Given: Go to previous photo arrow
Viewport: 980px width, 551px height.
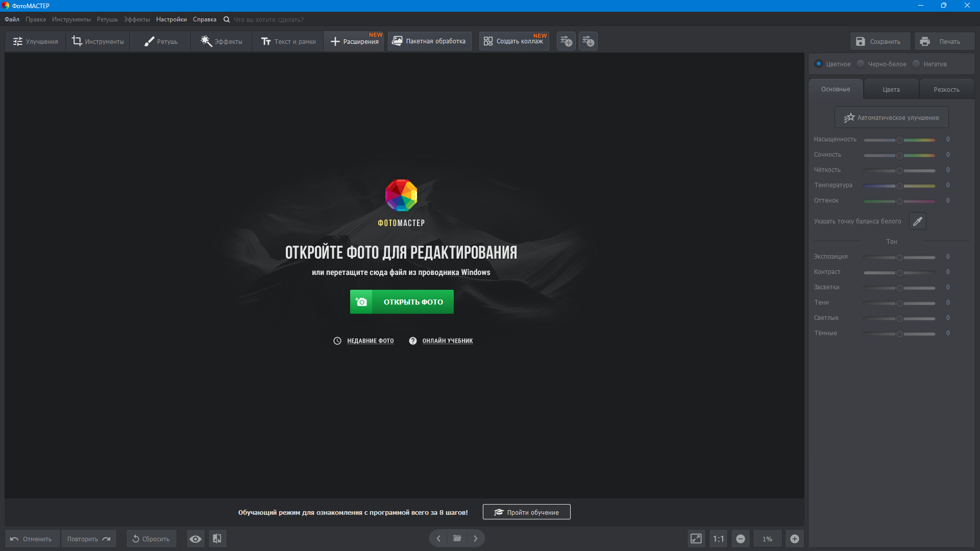Looking at the screenshot, I should coord(438,538).
